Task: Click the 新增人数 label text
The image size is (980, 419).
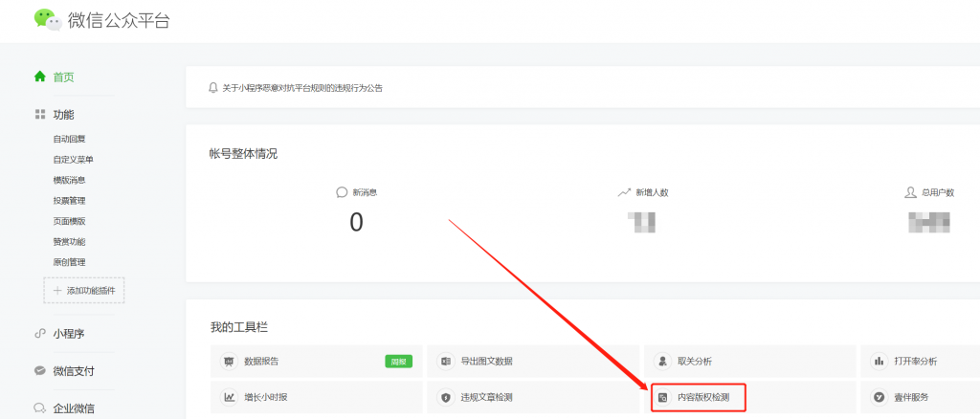Action: tap(653, 192)
